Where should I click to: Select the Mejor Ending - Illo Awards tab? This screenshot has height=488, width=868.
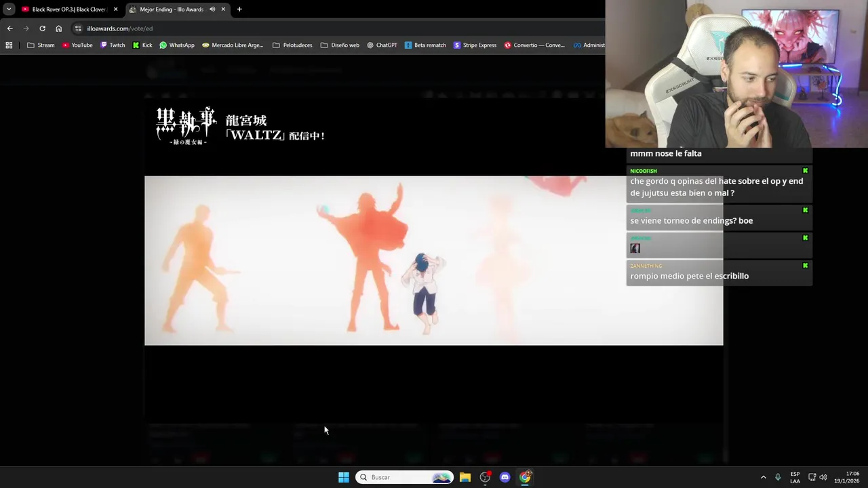178,9
